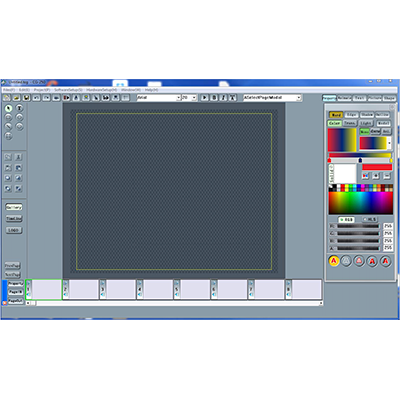Select the HLS color mode radio
The image size is (400, 400).
[x=370, y=219]
